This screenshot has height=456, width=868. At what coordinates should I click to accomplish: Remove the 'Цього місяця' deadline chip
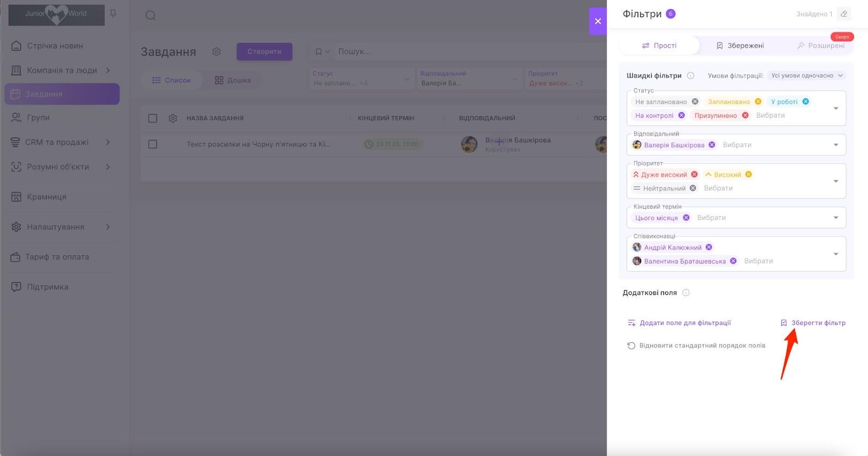(x=686, y=217)
